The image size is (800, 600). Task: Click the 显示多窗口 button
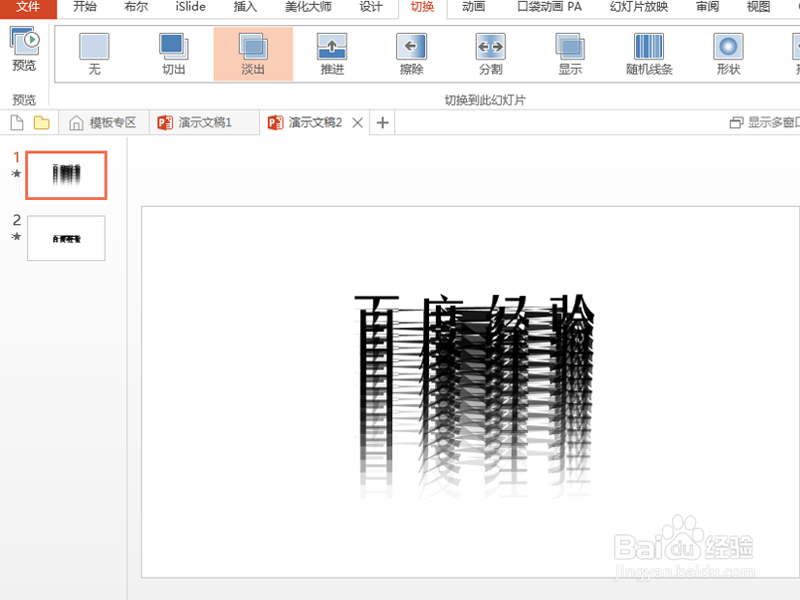pos(764,122)
